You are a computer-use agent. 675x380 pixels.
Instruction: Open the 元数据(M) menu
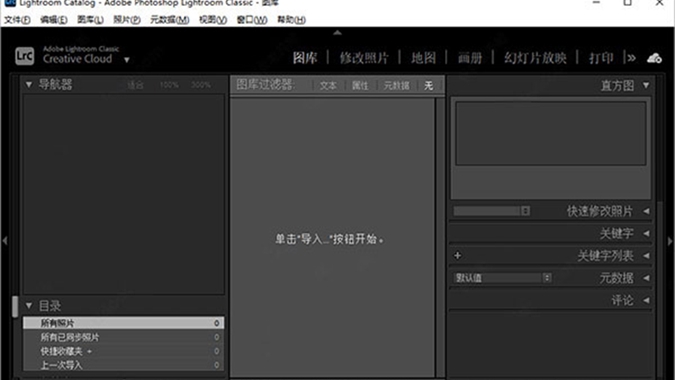tap(170, 20)
